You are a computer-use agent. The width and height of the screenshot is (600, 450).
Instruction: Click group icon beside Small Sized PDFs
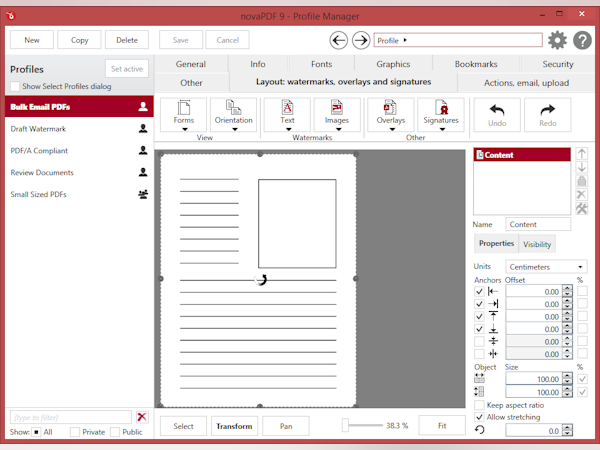(143, 194)
